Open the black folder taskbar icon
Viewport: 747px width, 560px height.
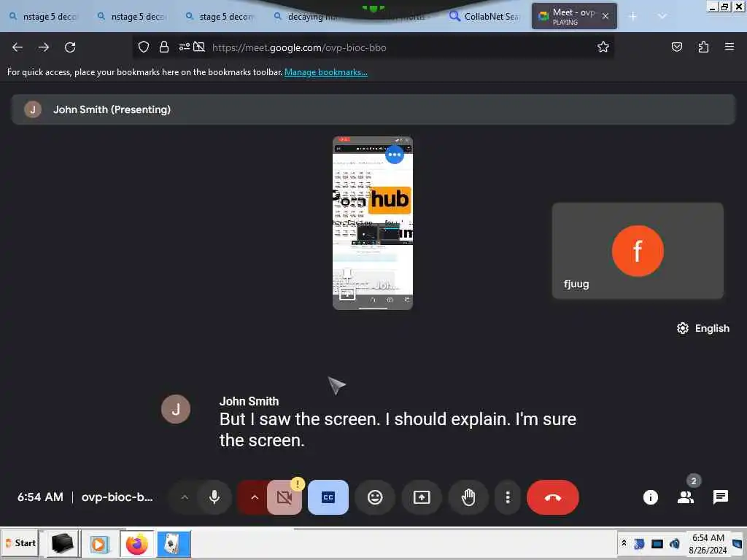coord(62,544)
